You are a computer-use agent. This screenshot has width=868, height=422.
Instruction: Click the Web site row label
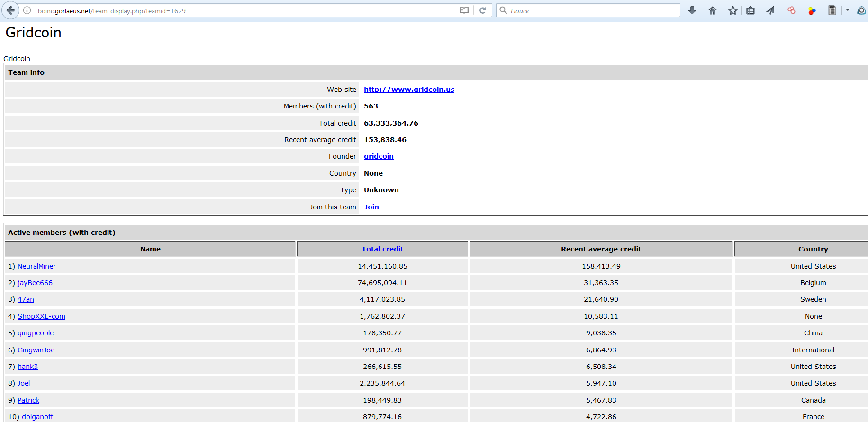(x=342, y=90)
